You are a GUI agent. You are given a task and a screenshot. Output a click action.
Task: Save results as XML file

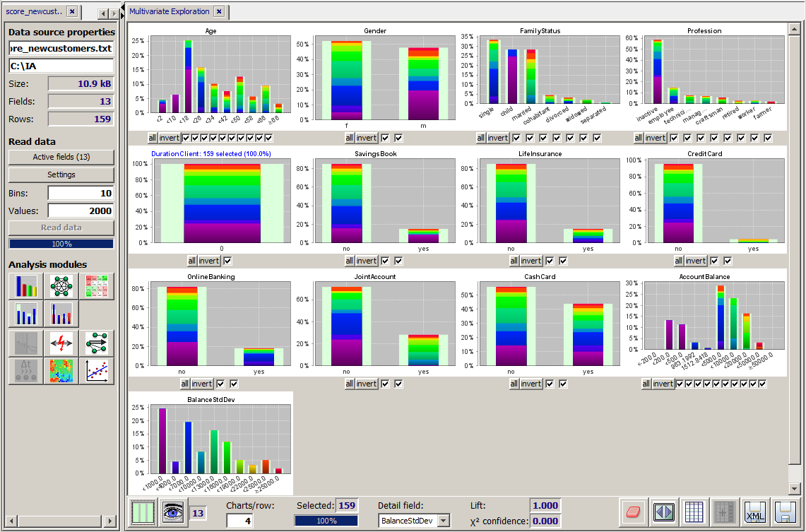(754, 512)
